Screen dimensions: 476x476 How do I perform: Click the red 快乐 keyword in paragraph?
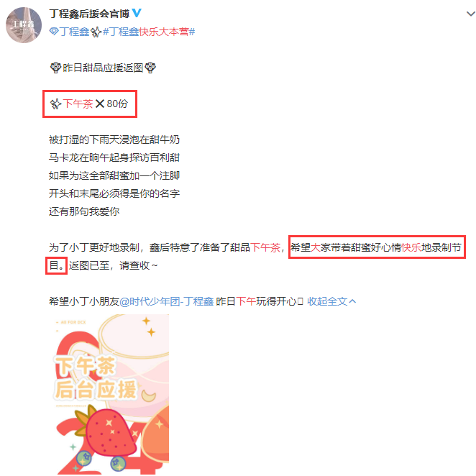pos(411,247)
